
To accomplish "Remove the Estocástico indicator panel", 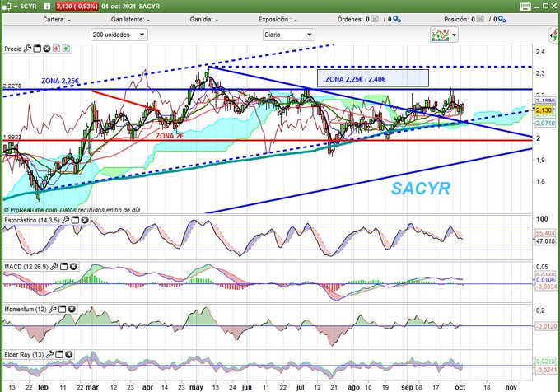I will point(85,220).
